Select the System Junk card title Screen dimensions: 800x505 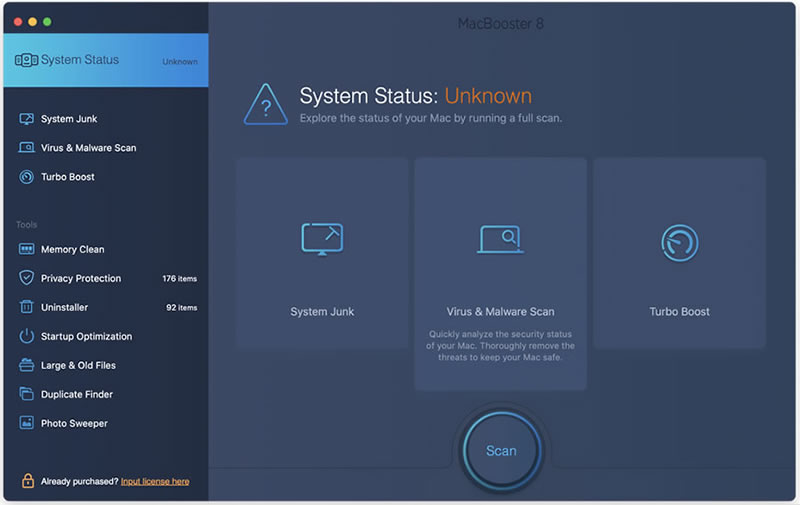click(x=322, y=312)
